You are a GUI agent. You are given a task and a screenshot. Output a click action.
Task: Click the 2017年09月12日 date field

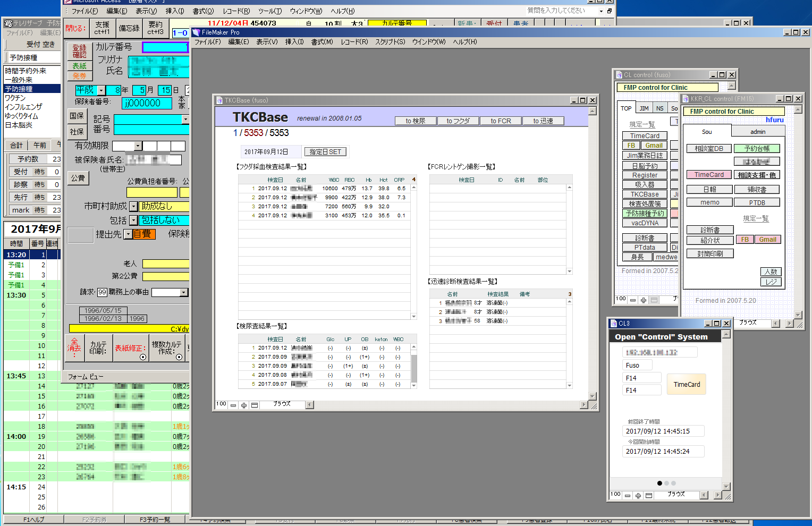[x=270, y=152]
